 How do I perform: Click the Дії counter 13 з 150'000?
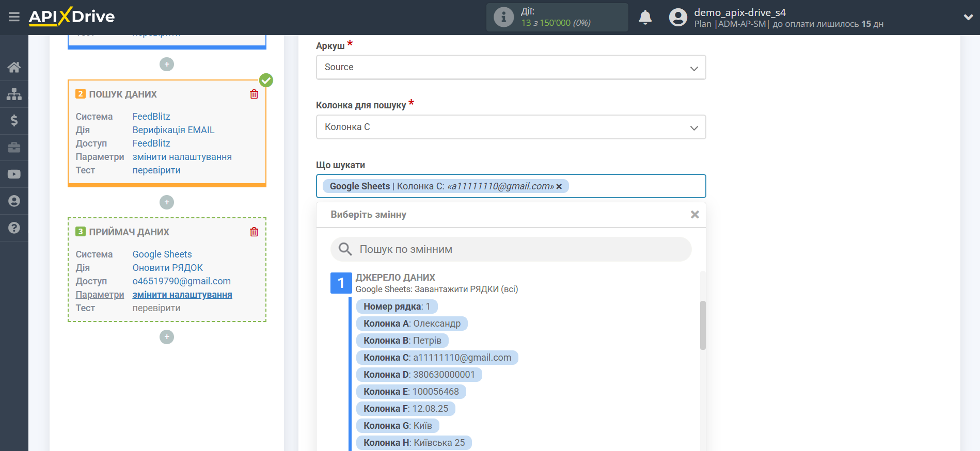coord(556,23)
